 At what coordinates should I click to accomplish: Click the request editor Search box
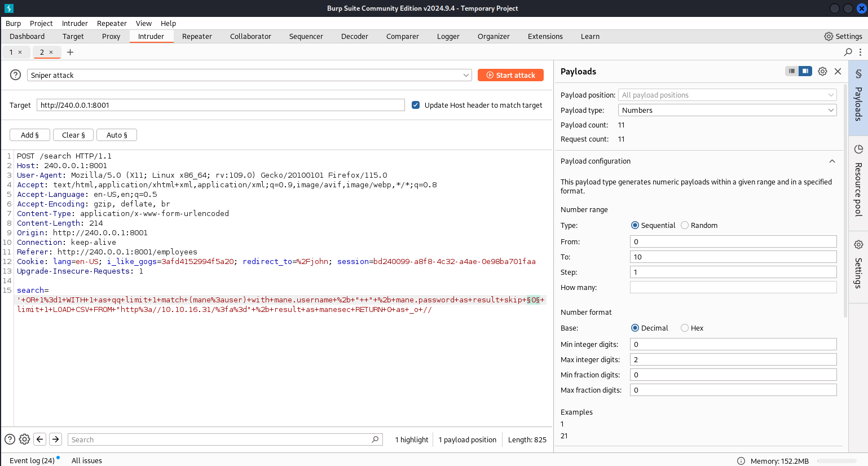(x=225, y=439)
